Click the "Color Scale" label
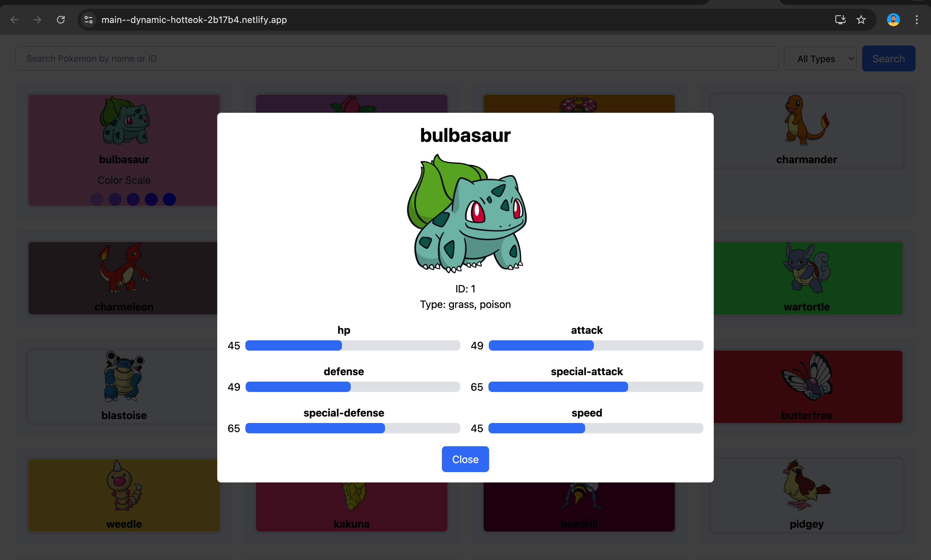This screenshot has width=931, height=560. coord(124,180)
